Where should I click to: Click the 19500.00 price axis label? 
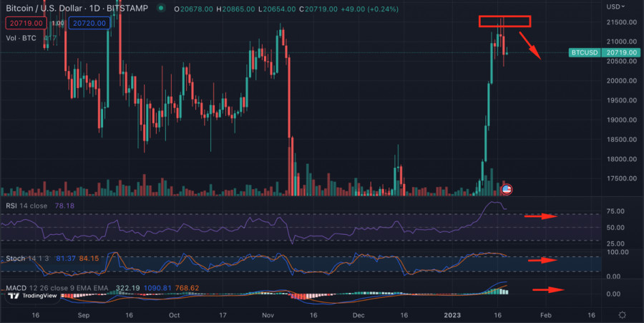point(621,100)
